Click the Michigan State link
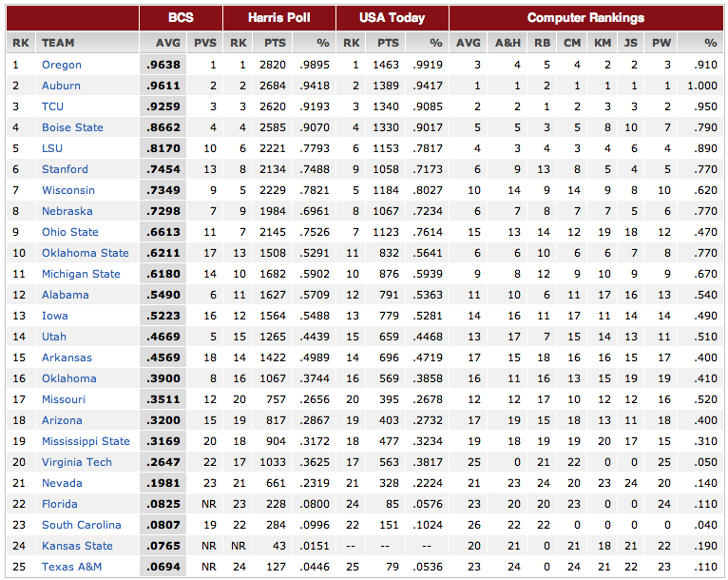728x580 pixels. 81,274
